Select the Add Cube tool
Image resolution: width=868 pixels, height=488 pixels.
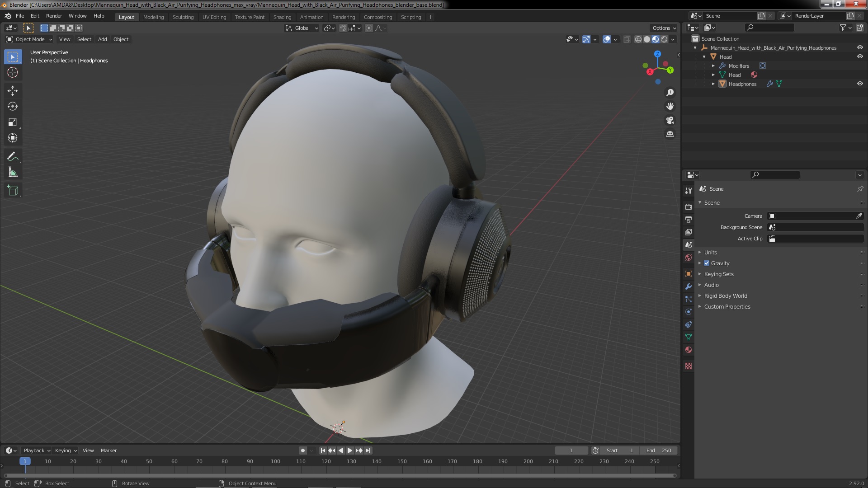[13, 191]
